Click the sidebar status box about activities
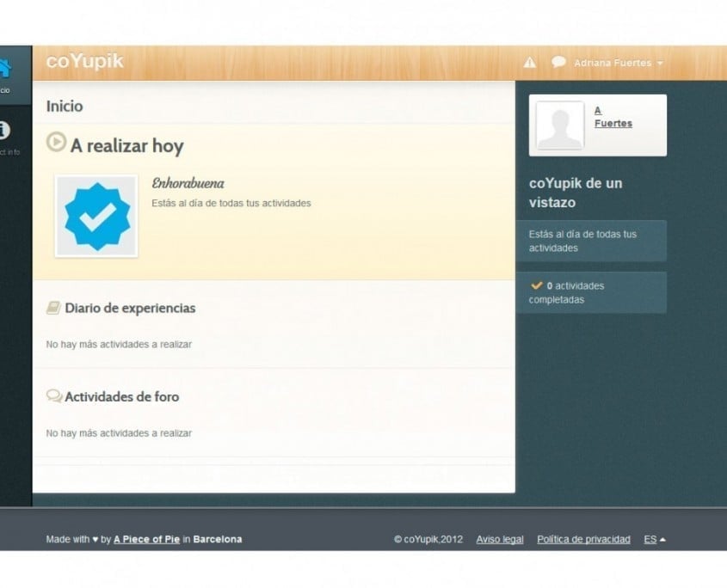 pos(592,241)
